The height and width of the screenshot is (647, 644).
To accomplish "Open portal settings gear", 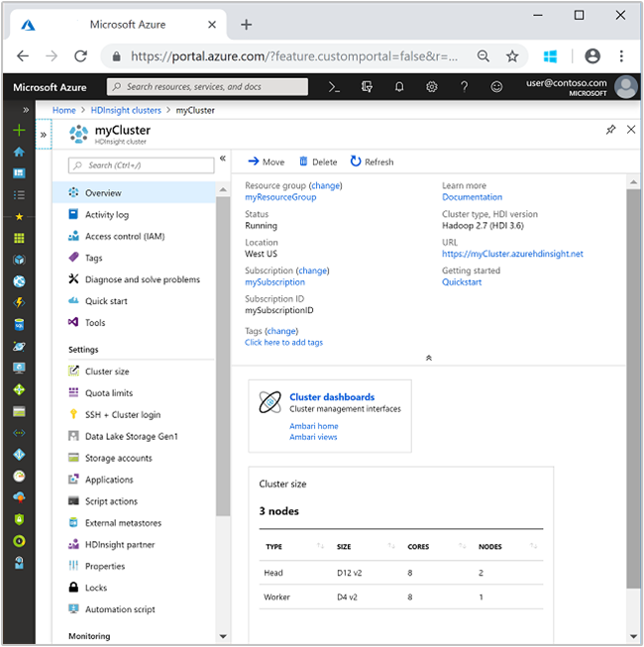I will tap(432, 87).
